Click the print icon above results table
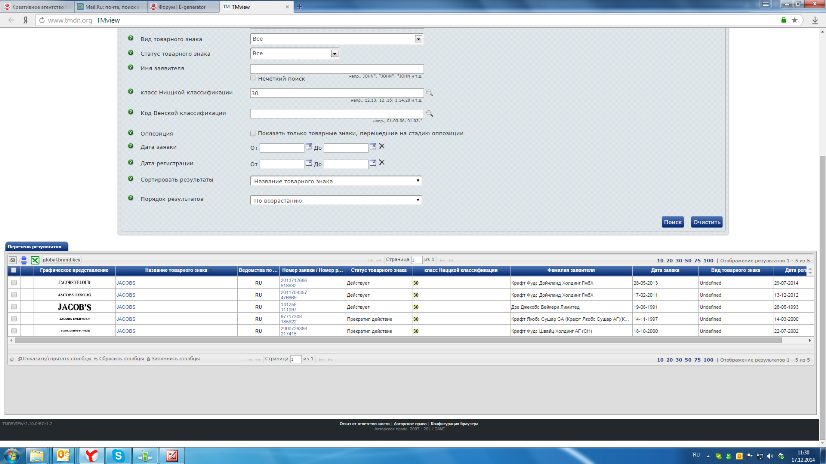 tap(24, 260)
